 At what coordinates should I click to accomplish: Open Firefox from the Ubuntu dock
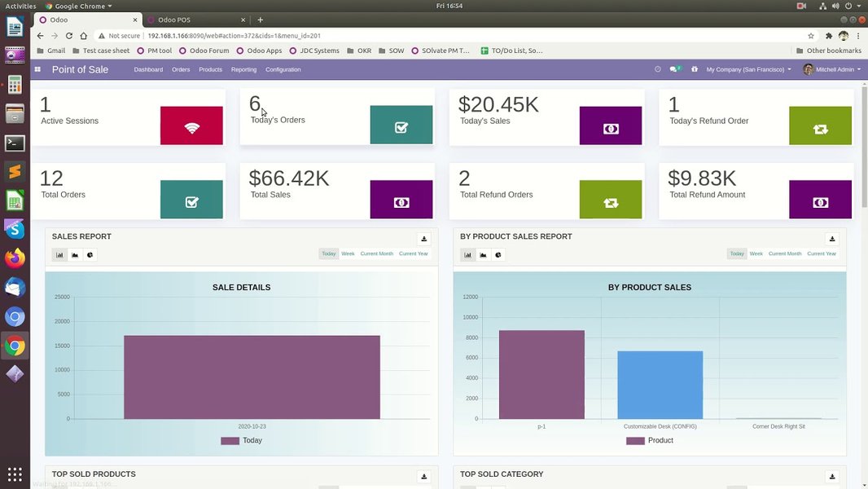[15, 258]
